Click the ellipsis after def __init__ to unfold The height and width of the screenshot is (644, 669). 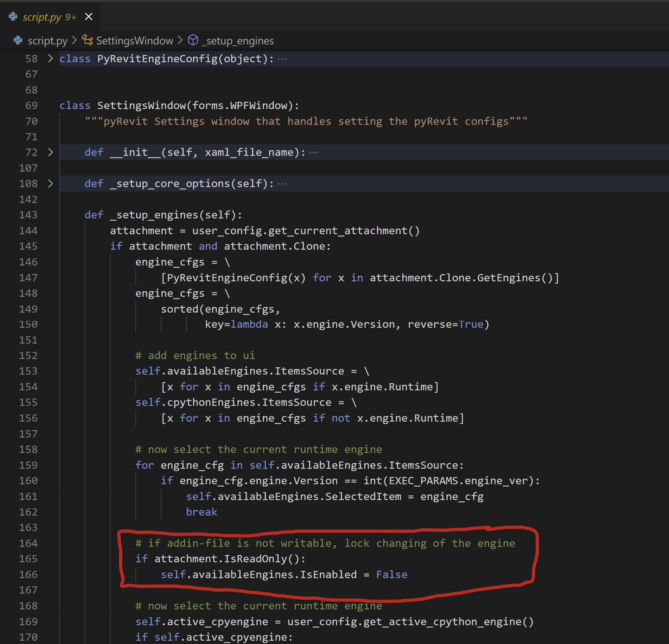[x=314, y=152]
